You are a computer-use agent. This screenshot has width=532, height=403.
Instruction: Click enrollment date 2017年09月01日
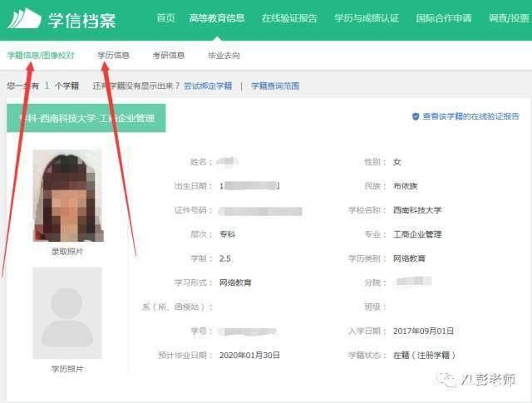click(423, 331)
